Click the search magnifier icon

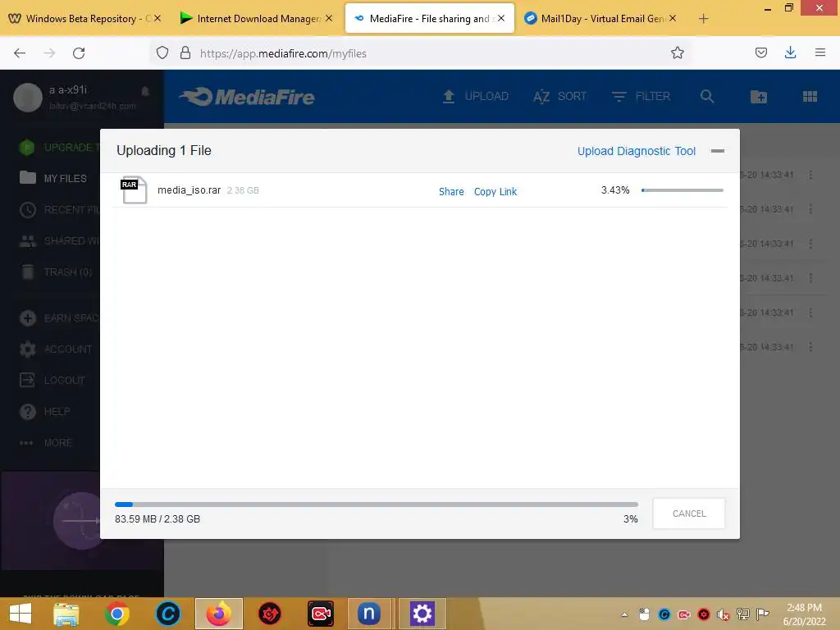707,97
